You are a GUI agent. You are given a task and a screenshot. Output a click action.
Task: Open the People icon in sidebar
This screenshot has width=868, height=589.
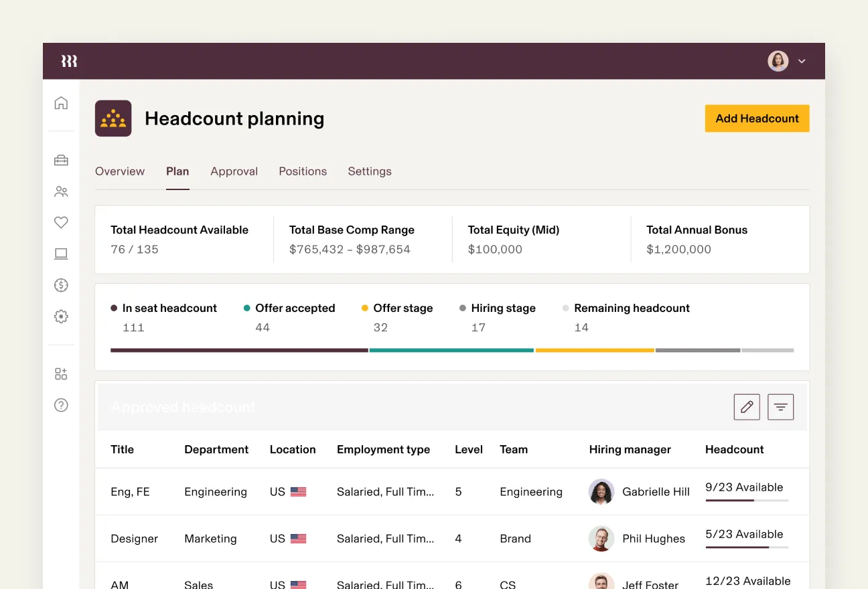coord(61,191)
